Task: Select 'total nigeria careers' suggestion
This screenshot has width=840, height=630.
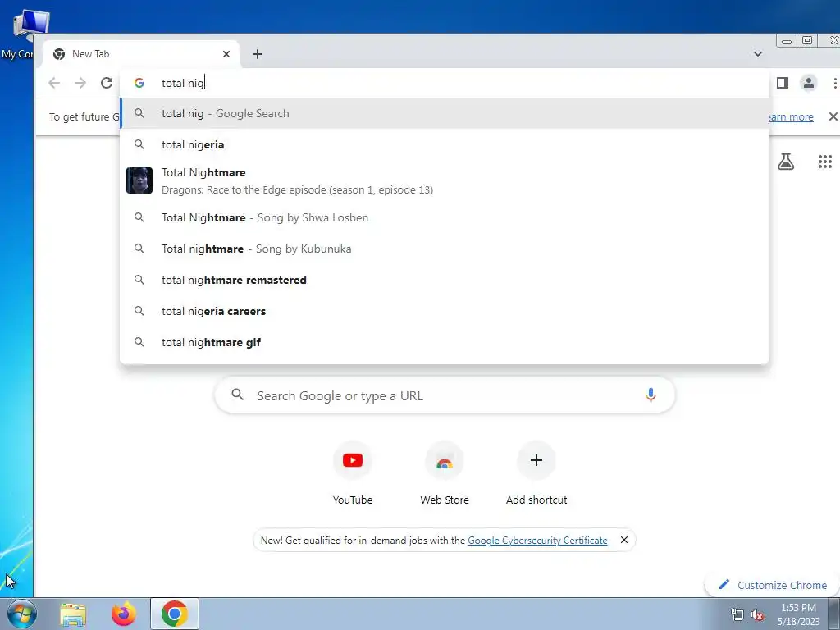Action: tap(445, 311)
